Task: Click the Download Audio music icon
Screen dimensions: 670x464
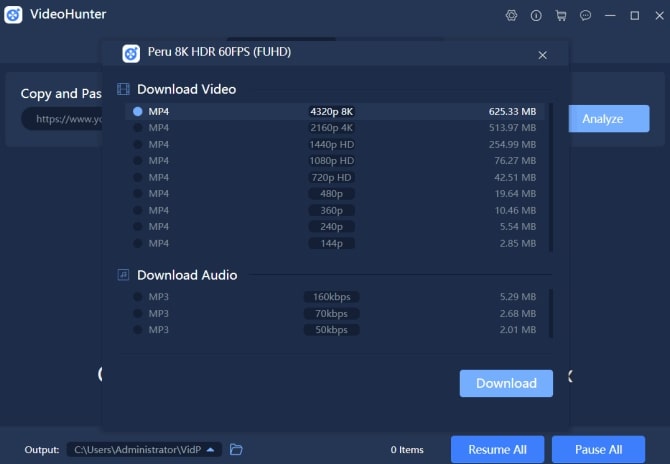Action: click(x=124, y=274)
